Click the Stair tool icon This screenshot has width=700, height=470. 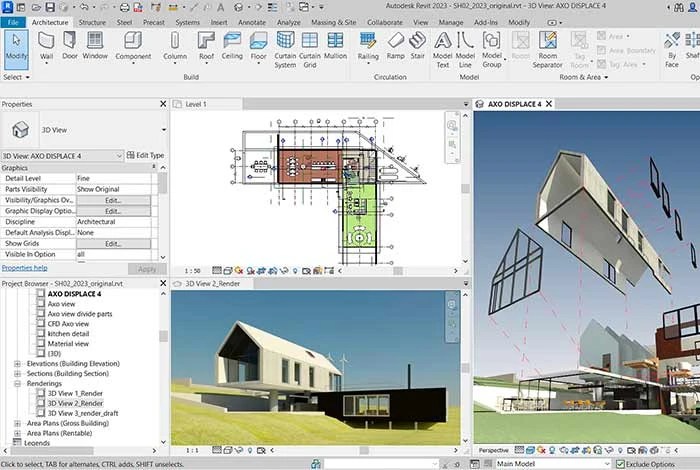click(418, 44)
